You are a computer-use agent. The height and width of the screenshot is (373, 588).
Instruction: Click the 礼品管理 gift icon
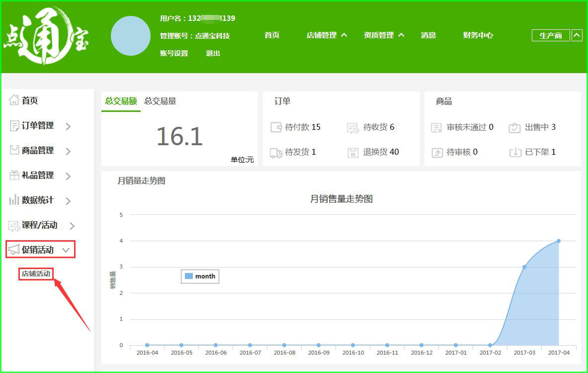(14, 175)
